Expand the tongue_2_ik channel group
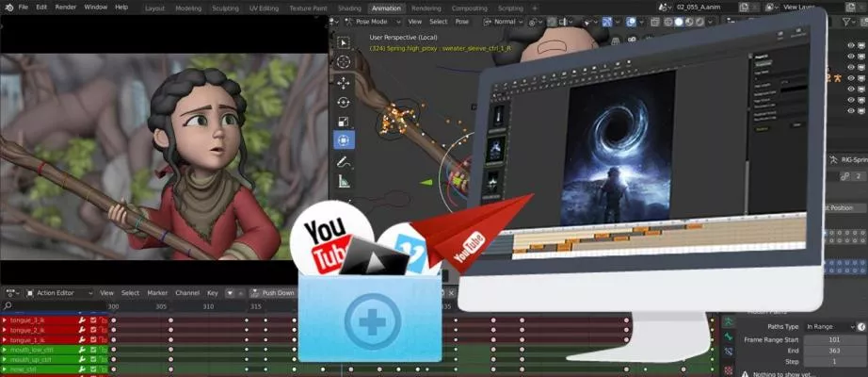The height and width of the screenshot is (377, 868). (5, 331)
